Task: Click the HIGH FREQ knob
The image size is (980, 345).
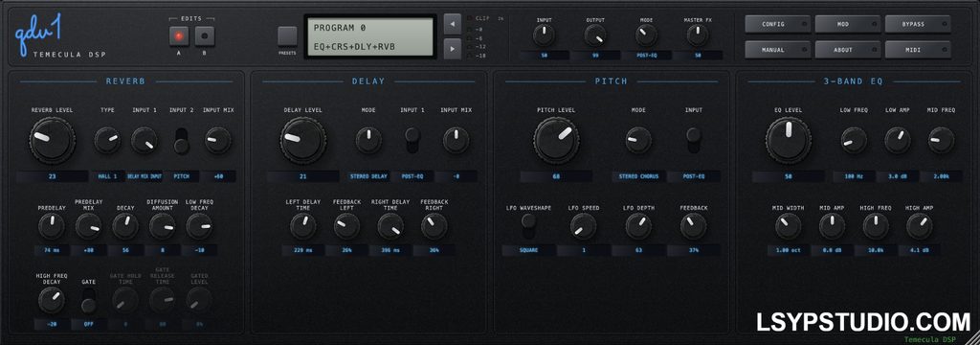Action: click(876, 226)
